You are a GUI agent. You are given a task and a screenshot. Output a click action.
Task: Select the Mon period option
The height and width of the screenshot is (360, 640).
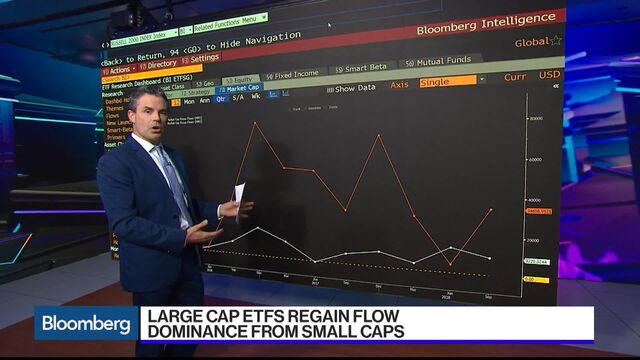(189, 102)
